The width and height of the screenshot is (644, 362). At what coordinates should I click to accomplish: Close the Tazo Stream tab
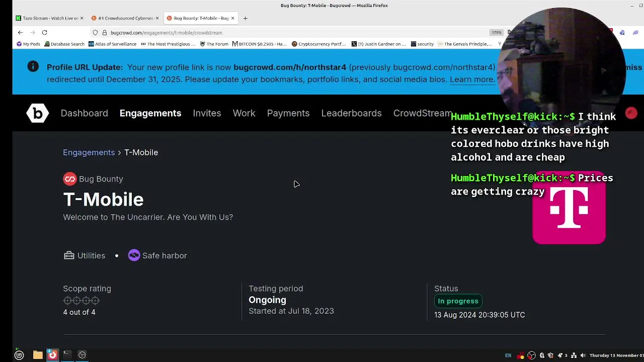click(82, 18)
